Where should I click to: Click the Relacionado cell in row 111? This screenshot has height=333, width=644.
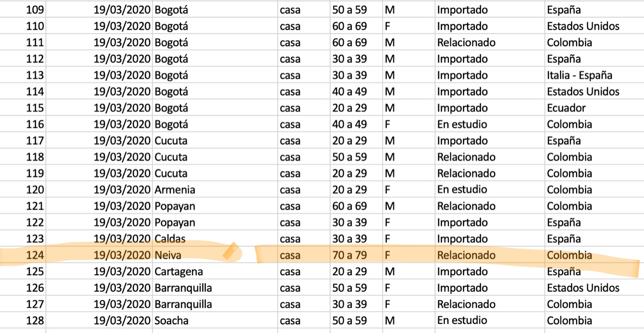[490, 42]
